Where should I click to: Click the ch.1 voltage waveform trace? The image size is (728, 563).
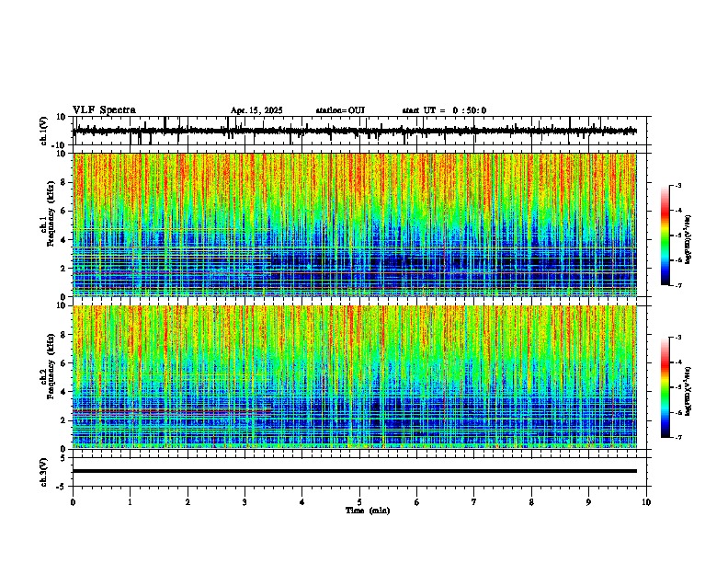(x=355, y=131)
